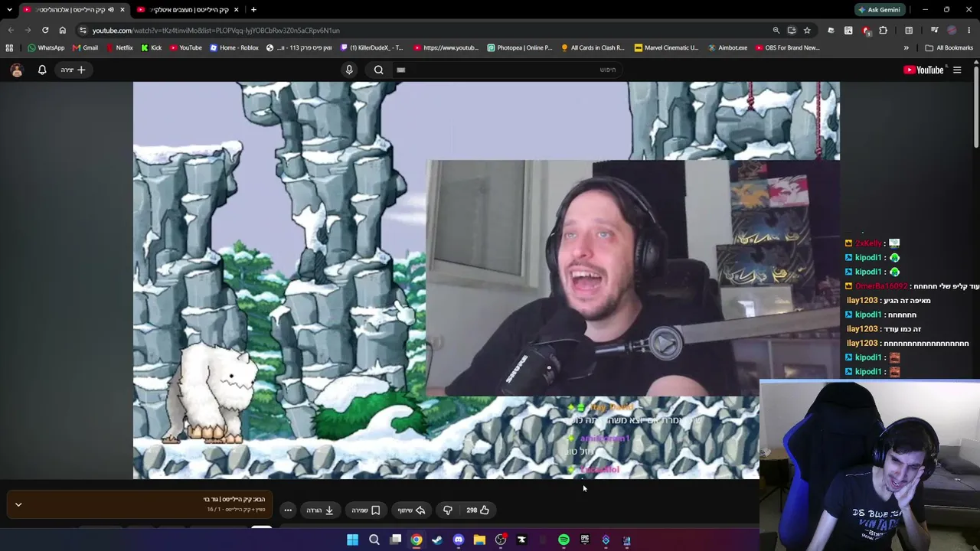The height and width of the screenshot is (551, 980).
Task: Open File Explorer from the taskbar
Action: (479, 540)
